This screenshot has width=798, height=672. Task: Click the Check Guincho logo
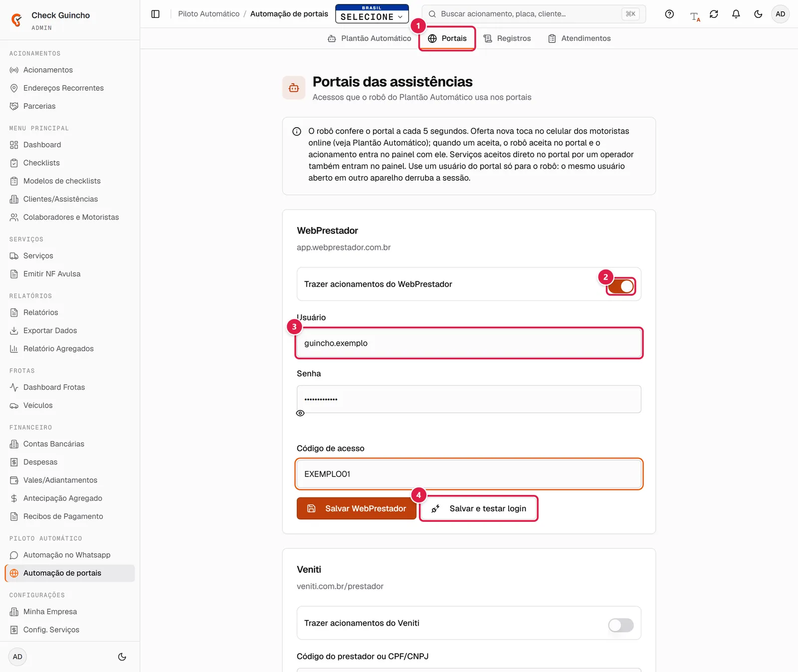[x=17, y=20]
